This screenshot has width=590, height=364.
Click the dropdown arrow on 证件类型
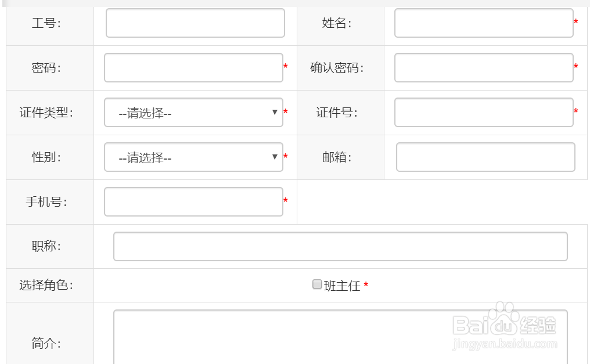(x=274, y=112)
